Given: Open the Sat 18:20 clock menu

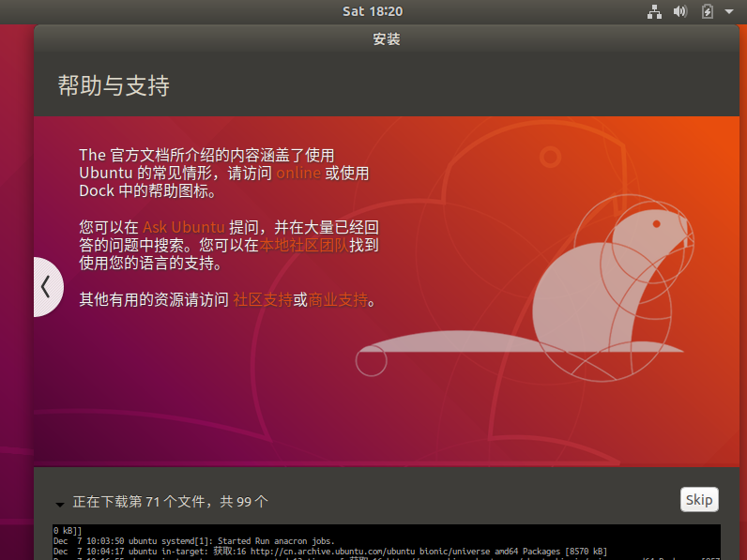Looking at the screenshot, I should [373, 11].
